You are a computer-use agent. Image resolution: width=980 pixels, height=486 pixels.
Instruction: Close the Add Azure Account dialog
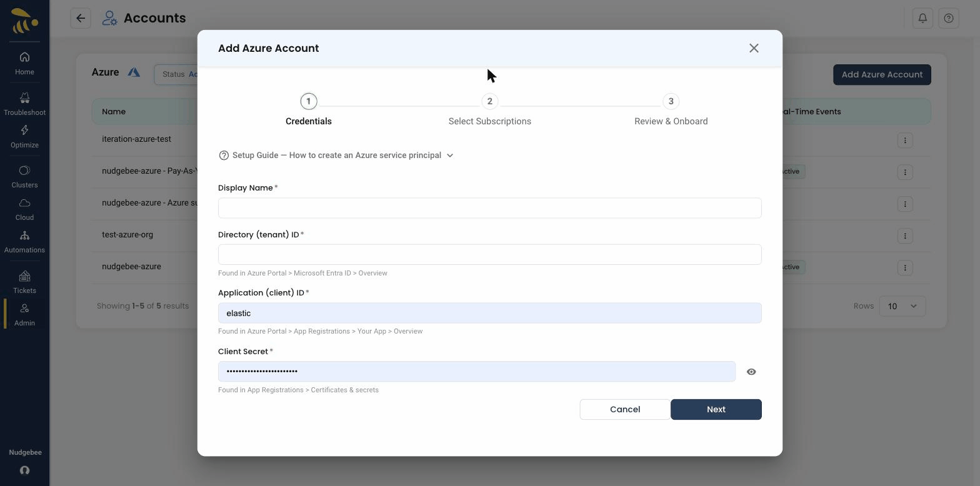(x=754, y=48)
